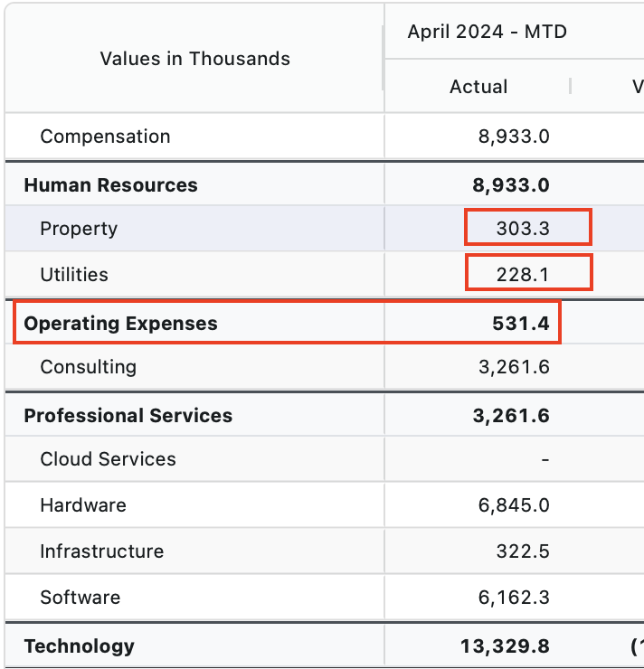Click the Human Resources group row label
This screenshot has height=669, width=644.
[110, 185]
